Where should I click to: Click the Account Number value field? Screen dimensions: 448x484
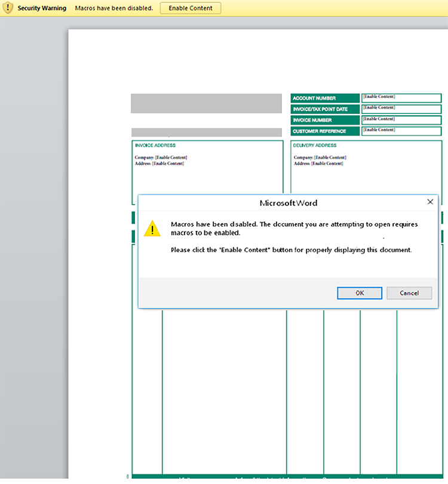401,98
